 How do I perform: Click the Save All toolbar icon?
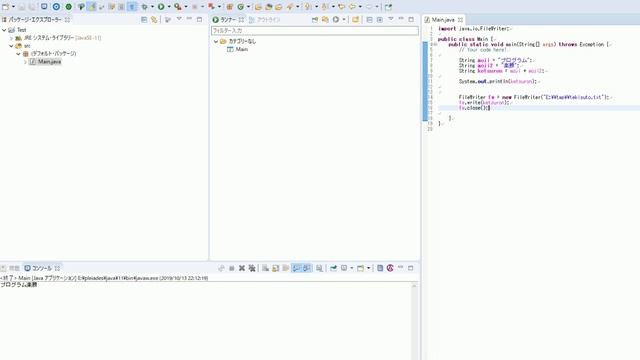pyautogui.click(x=31, y=7)
